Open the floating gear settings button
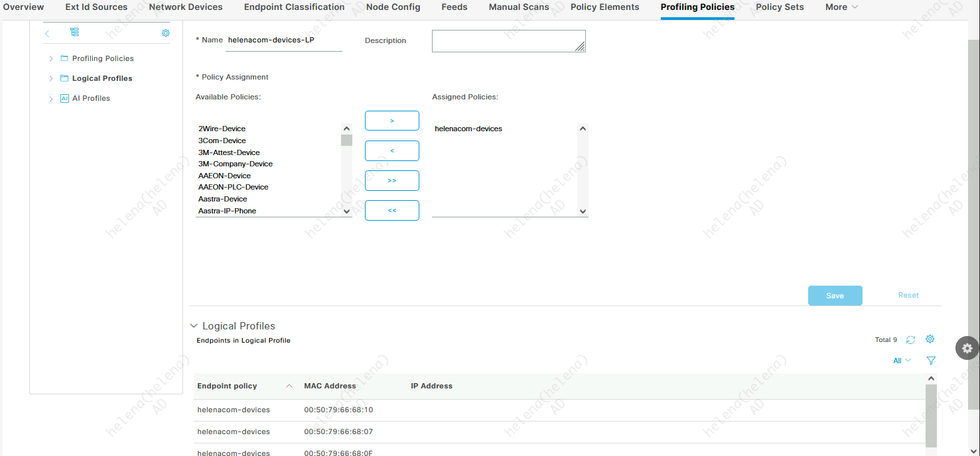 [x=967, y=348]
